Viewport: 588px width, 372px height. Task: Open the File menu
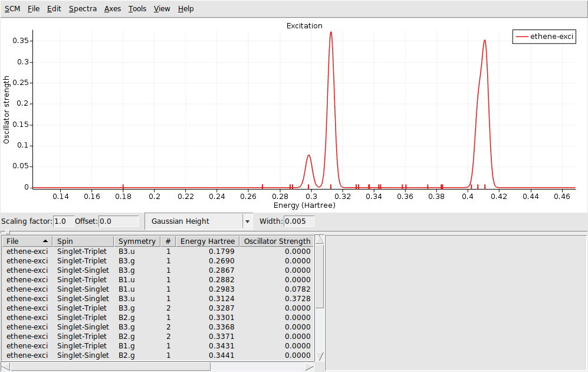[32, 8]
